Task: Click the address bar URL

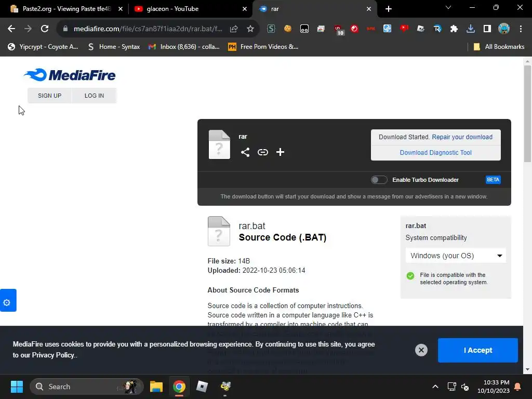Action: click(x=148, y=29)
